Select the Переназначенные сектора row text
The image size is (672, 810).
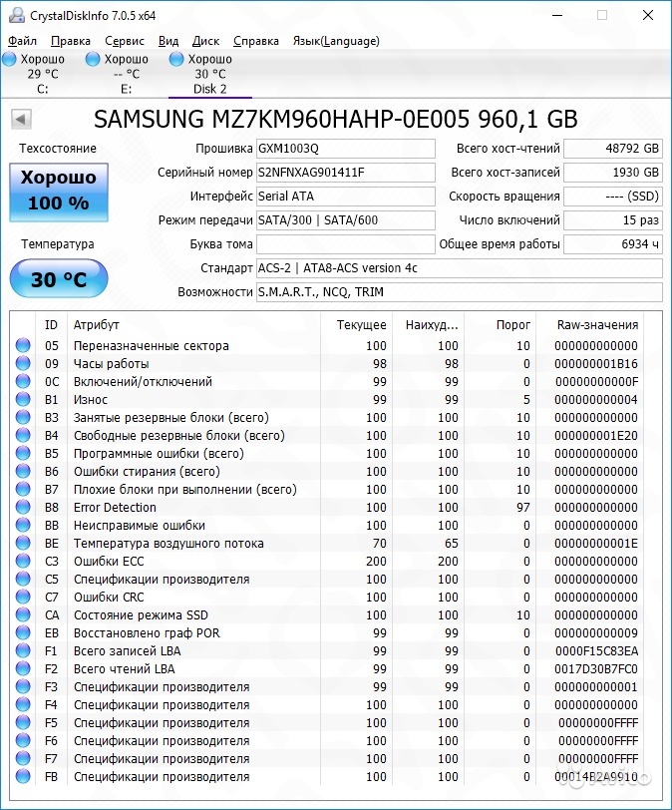pyautogui.click(x=152, y=345)
